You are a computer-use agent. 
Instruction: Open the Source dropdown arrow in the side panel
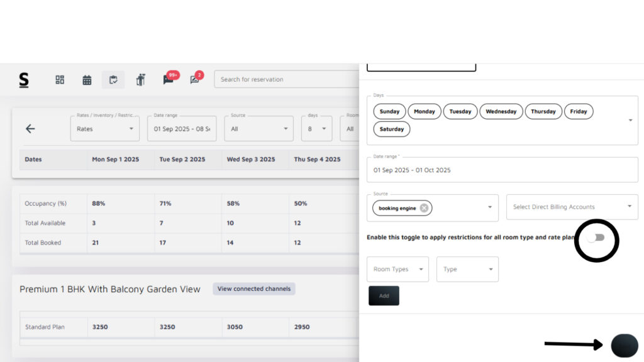[x=489, y=207]
